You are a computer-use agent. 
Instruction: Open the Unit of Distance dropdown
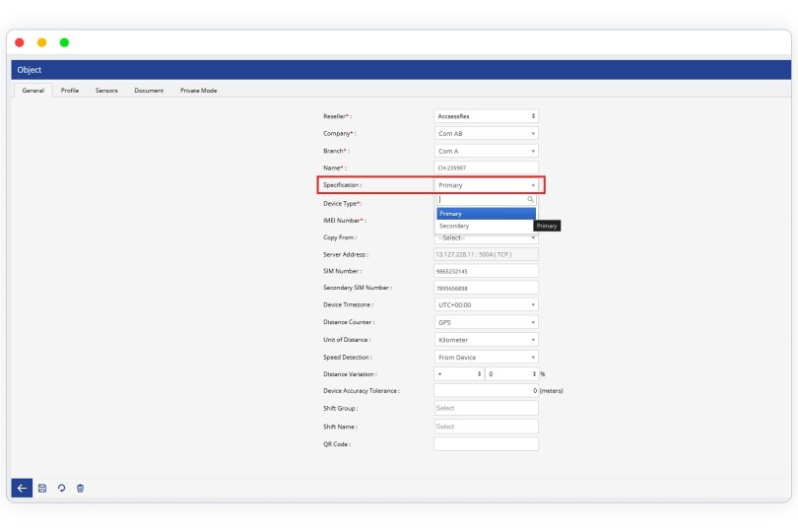pos(486,340)
